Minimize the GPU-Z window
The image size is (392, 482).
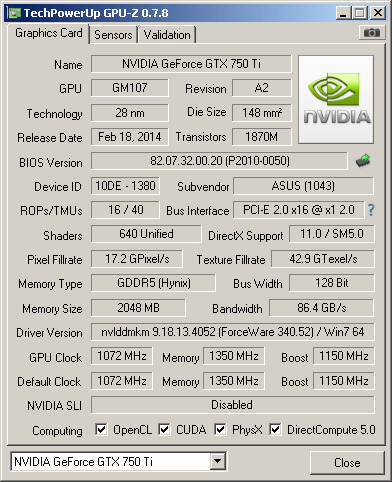(x=343, y=13)
